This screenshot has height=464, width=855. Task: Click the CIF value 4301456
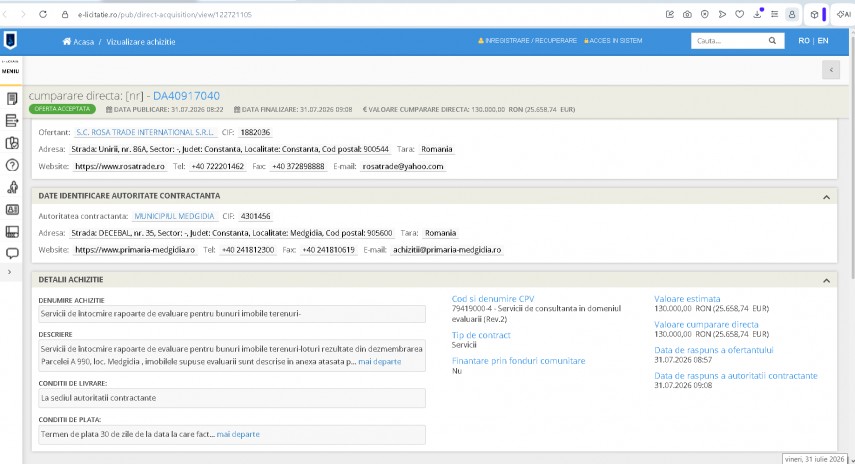255,216
